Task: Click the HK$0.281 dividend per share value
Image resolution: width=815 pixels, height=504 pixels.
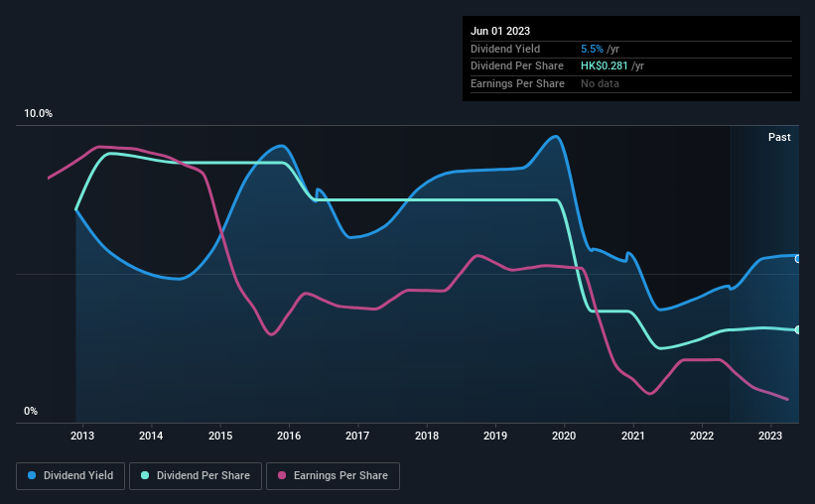Action: pos(604,66)
